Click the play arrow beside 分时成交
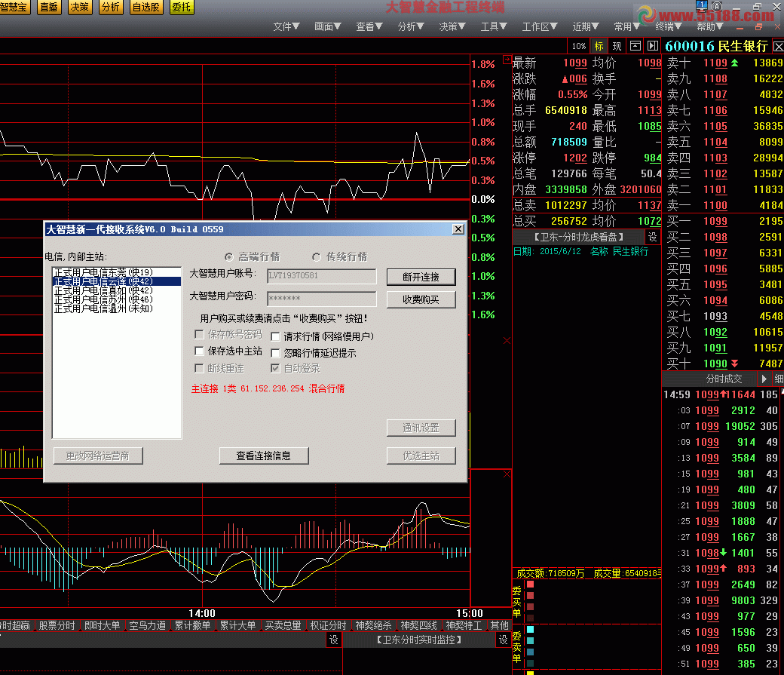Screen dimensions: 784x675 [x=764, y=379]
